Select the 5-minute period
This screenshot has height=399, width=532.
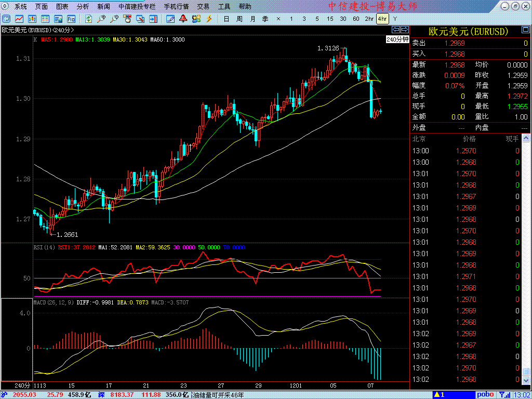317,19
